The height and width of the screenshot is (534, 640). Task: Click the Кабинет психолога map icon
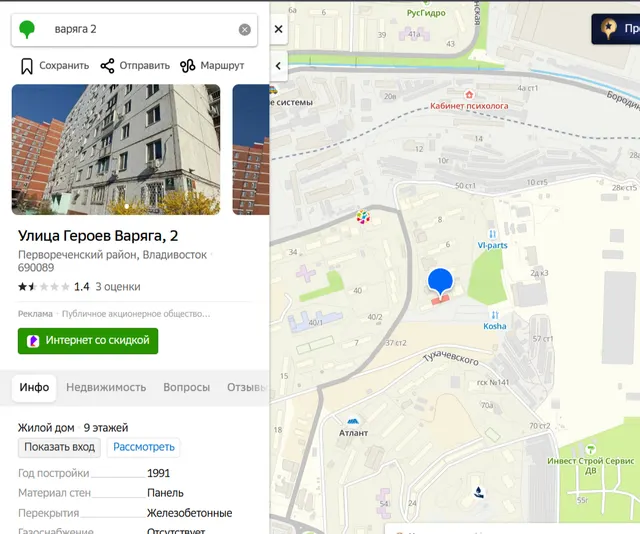469,95
